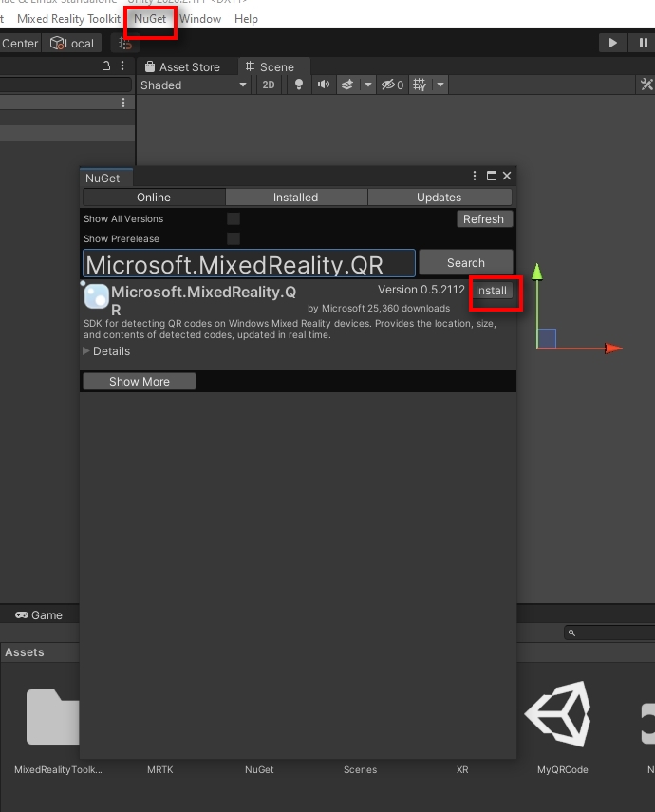Click the Pause button
This screenshot has height=812, width=655.
point(643,43)
